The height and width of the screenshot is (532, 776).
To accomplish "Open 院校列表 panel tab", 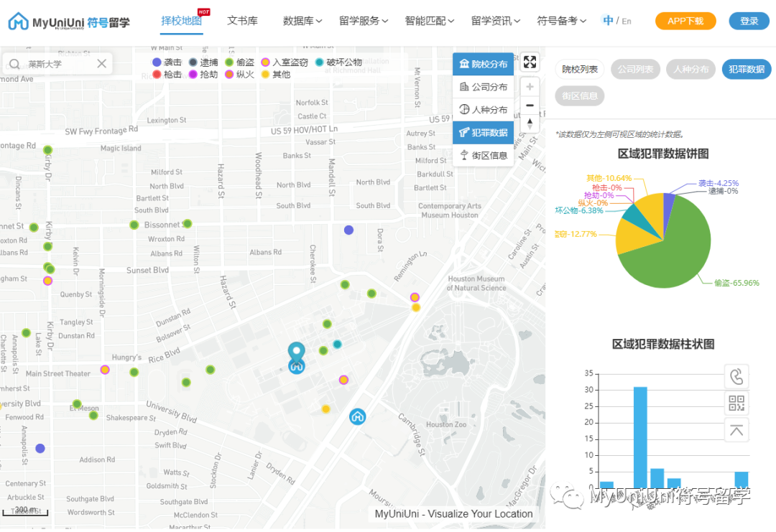I will tap(580, 69).
